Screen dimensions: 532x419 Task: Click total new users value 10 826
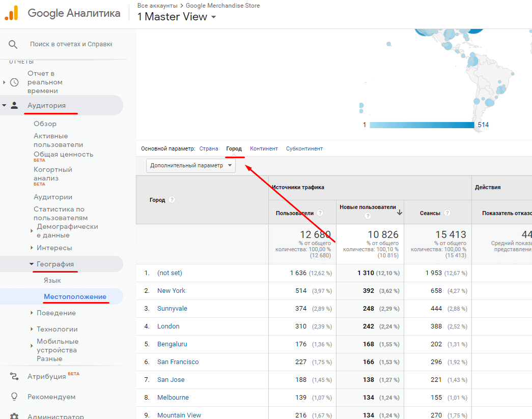tap(383, 234)
